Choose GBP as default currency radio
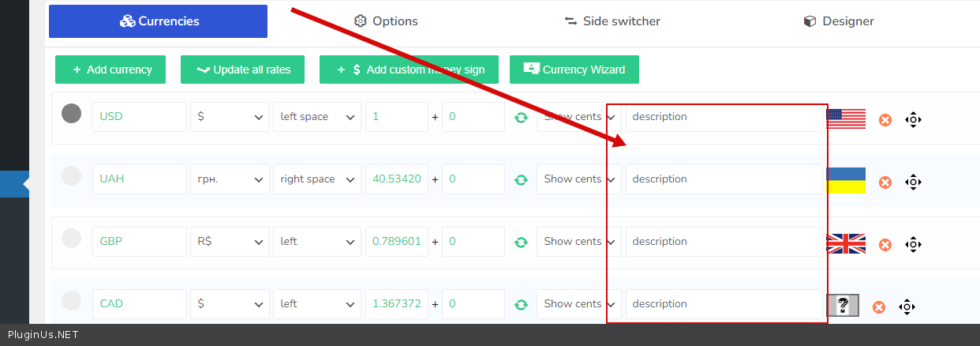Screen dimensions: 980x346 tap(72, 238)
